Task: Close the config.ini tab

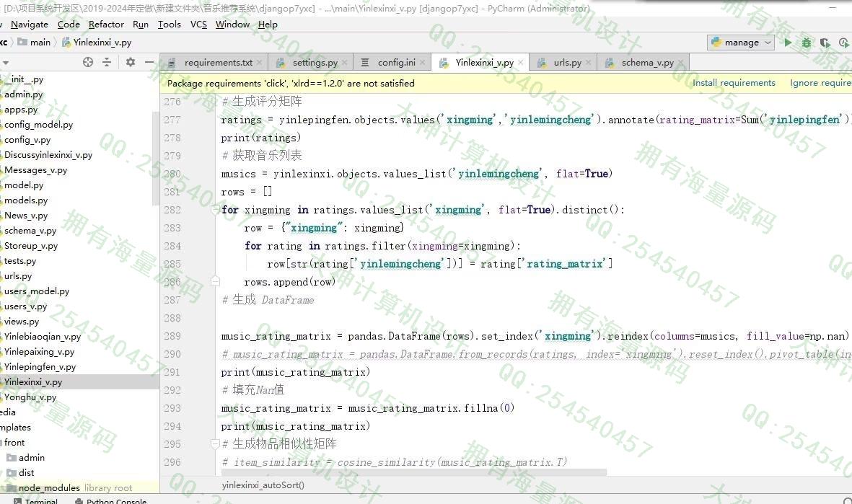Action: 422,63
